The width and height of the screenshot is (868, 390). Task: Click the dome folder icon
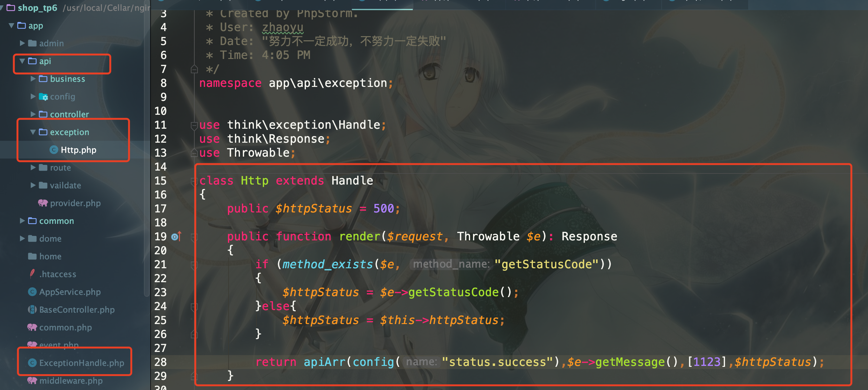32,238
